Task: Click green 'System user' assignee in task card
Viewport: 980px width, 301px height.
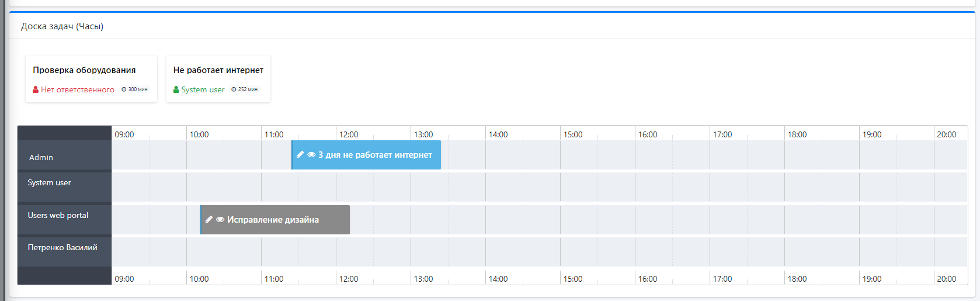Action: pyautogui.click(x=203, y=89)
